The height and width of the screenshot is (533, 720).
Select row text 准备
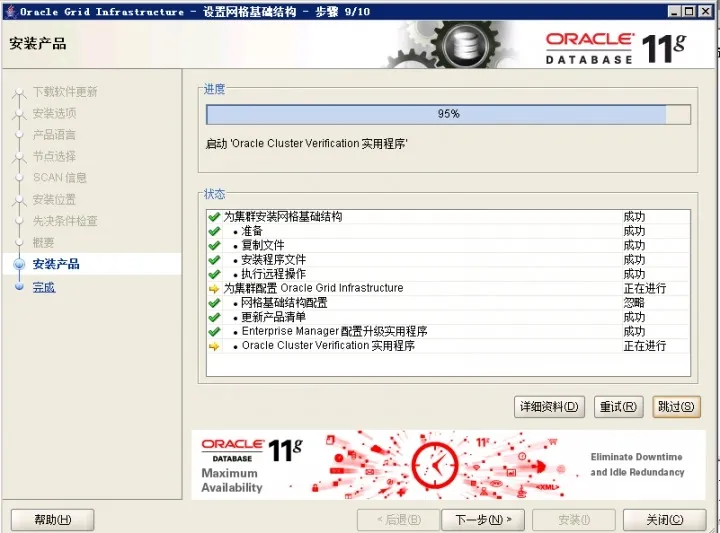pyautogui.click(x=252, y=231)
